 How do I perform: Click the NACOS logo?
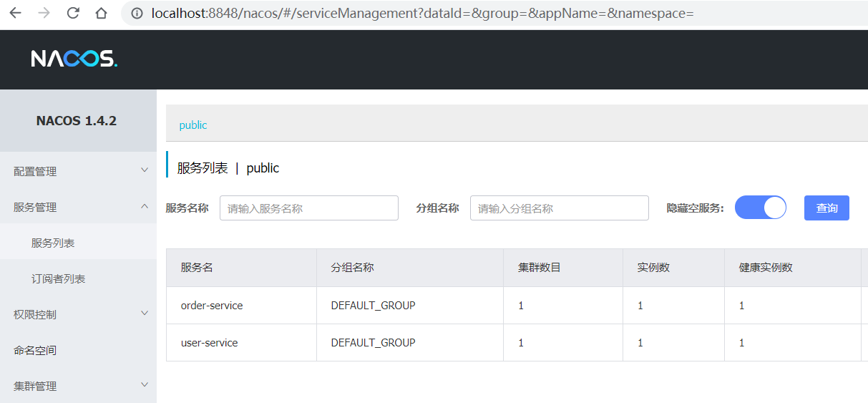point(74,59)
